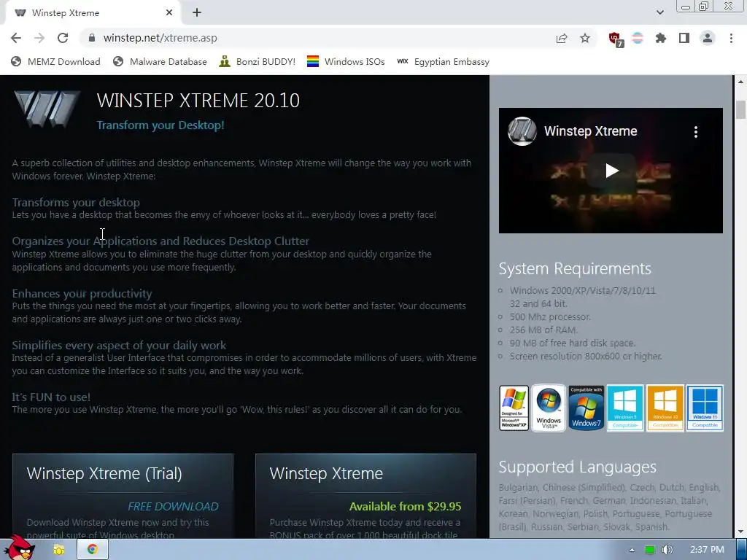Open the Extensions puzzle menu
The image size is (747, 560).
[661, 38]
